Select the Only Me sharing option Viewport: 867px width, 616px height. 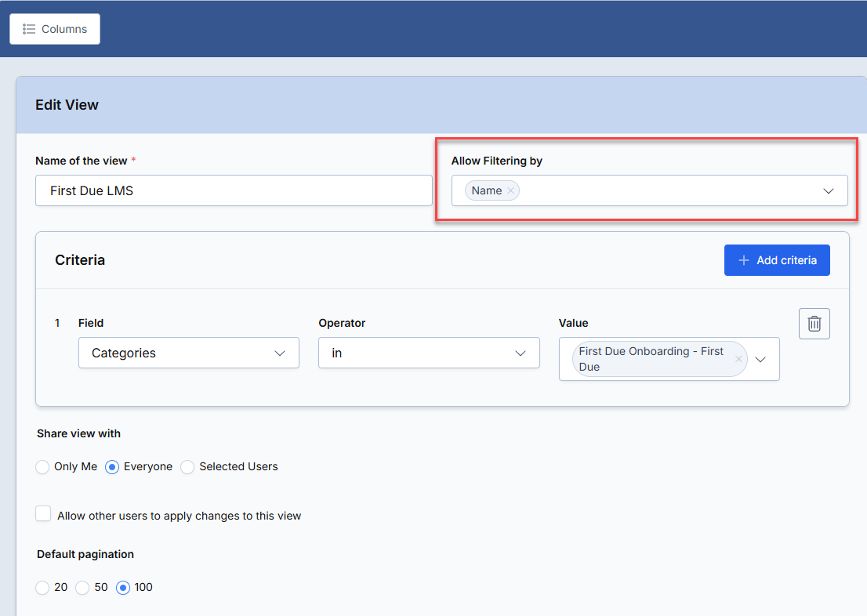click(42, 466)
